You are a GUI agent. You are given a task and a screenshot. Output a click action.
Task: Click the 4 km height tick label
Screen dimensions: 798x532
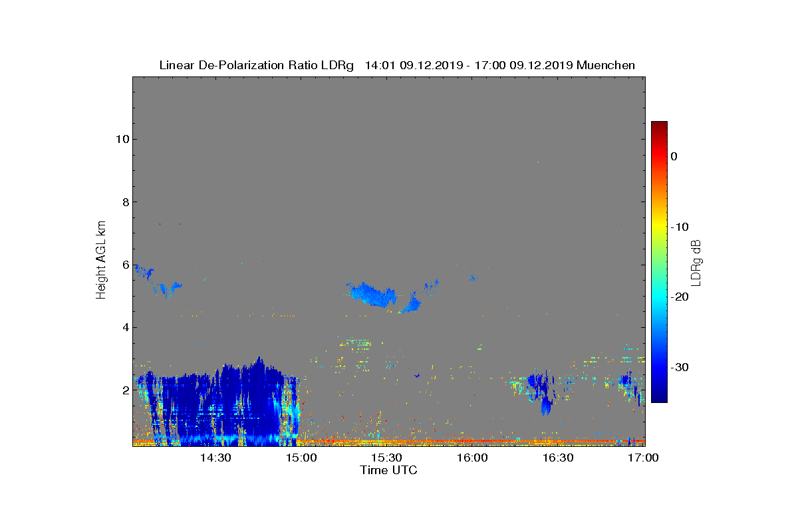pyautogui.click(x=124, y=327)
